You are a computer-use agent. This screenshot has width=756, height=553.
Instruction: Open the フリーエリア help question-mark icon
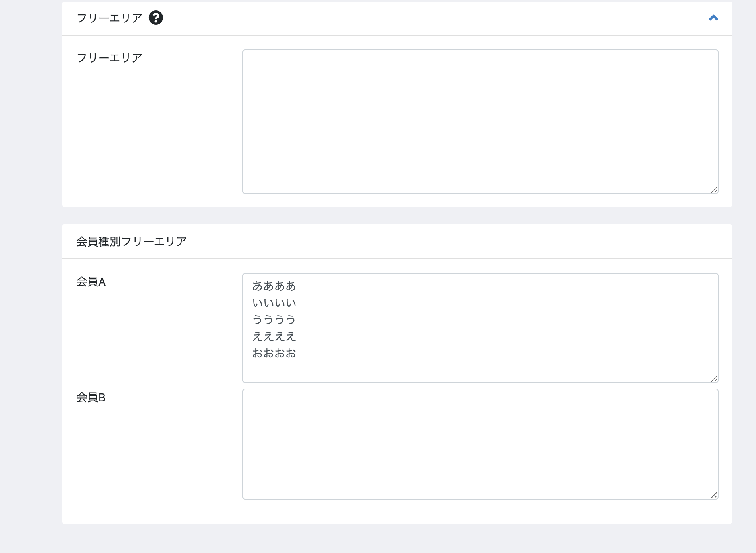156,18
